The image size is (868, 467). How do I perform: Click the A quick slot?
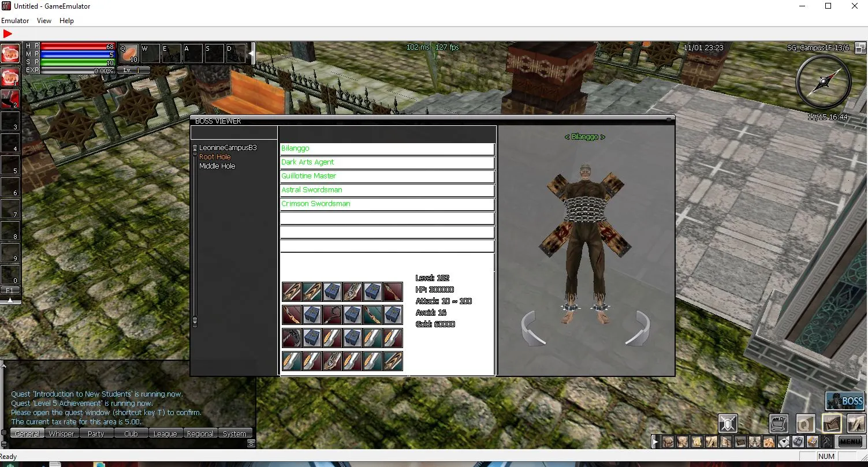tap(193, 53)
